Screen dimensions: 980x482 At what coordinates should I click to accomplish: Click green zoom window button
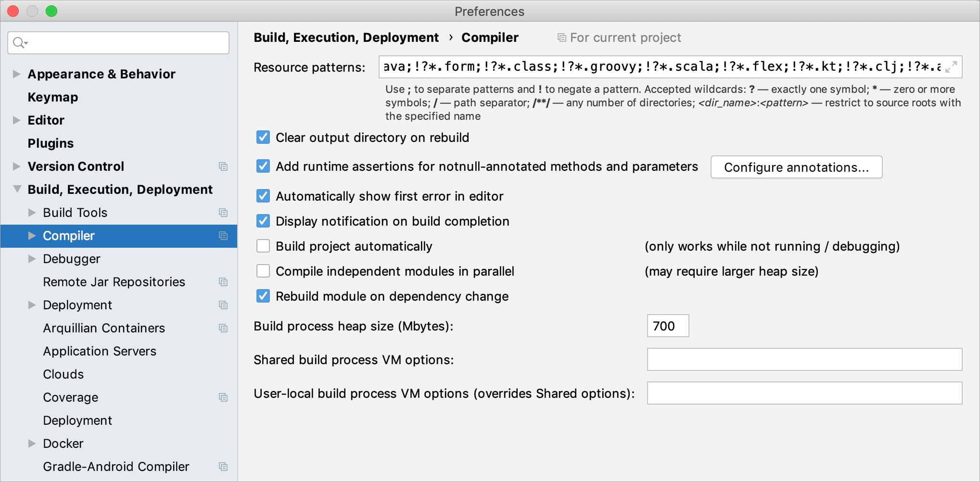(51, 11)
